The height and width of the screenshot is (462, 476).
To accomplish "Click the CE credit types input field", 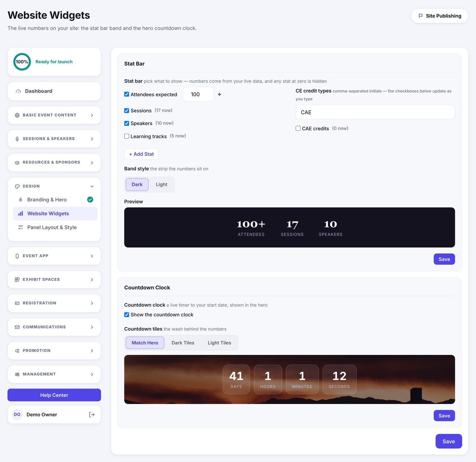I will click(375, 112).
